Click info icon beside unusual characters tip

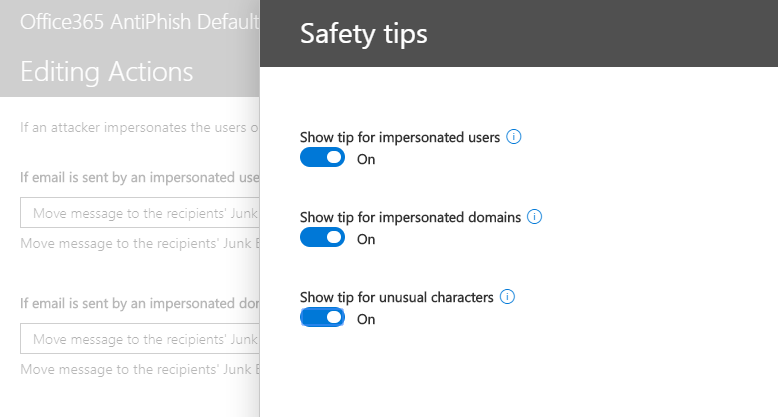[507, 297]
